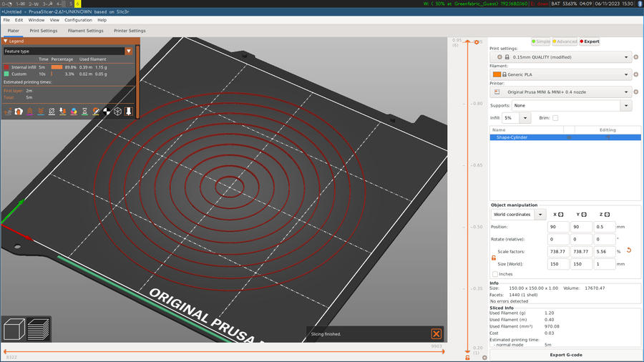Viewport: 644px width, 362px height.
Task: Toggle Color changes visibility icon
Action: pyautogui.click(x=74, y=111)
